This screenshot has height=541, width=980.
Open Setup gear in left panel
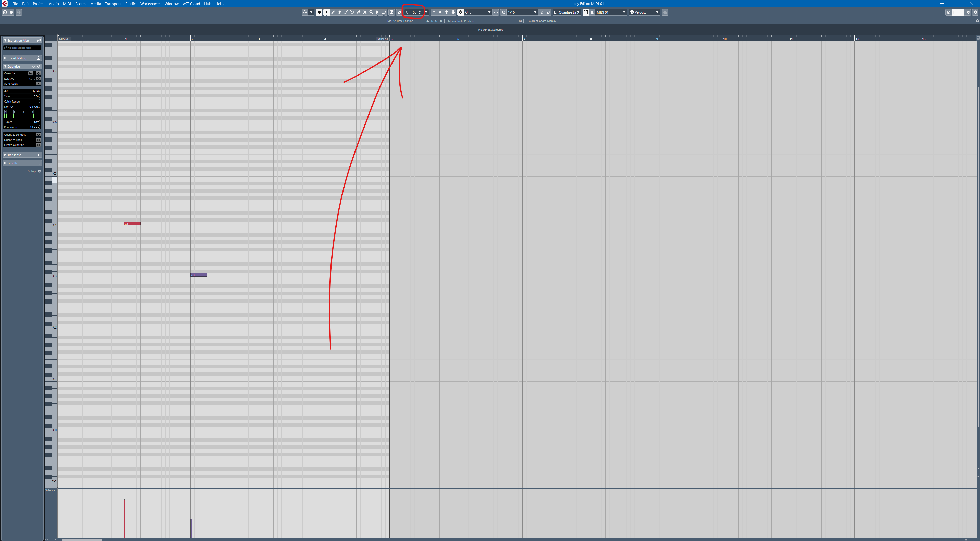[39, 171]
